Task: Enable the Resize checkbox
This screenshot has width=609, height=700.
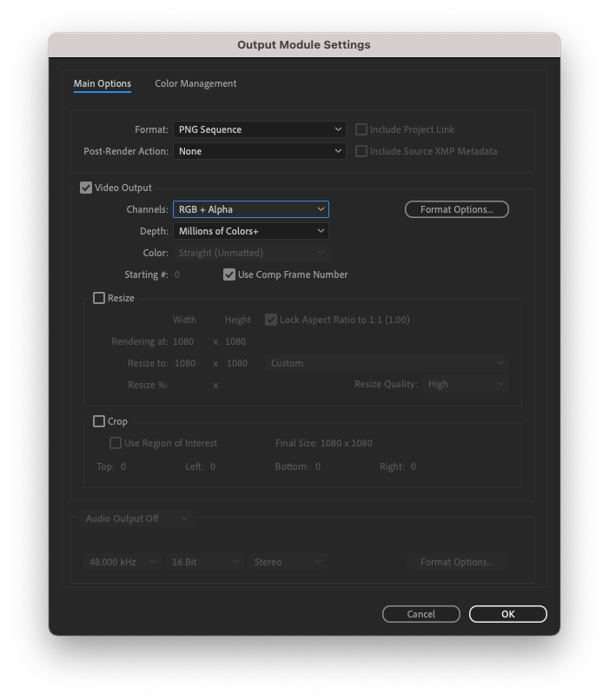Action: [99, 298]
